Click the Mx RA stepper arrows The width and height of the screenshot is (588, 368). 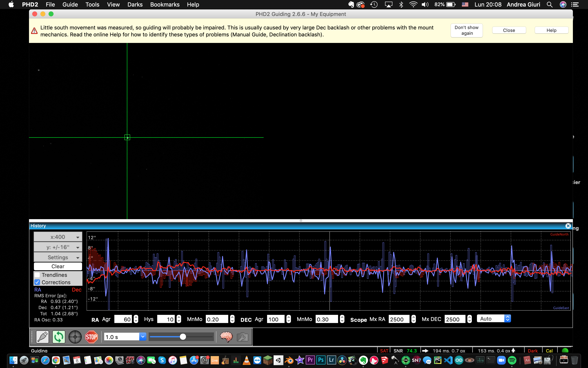click(414, 319)
